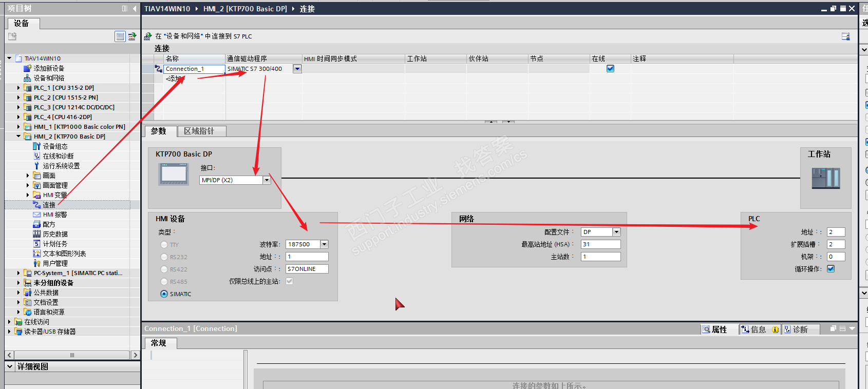The image size is (868, 389).
Task: Open Online and diagnostics icon
Action: click(x=37, y=156)
